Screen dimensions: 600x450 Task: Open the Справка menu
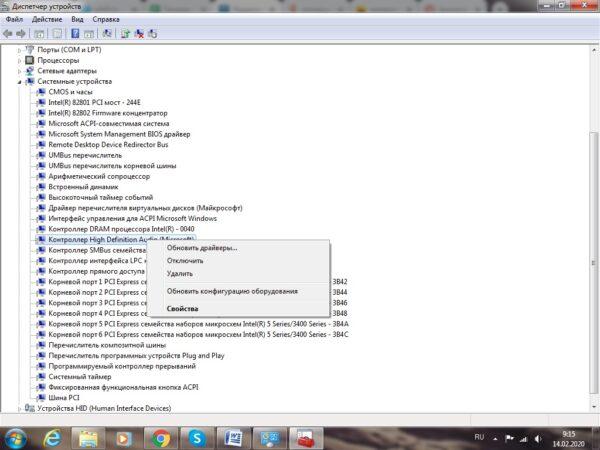106,19
